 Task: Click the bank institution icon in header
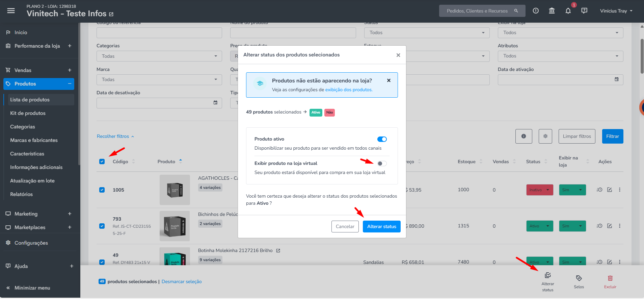coord(552,11)
